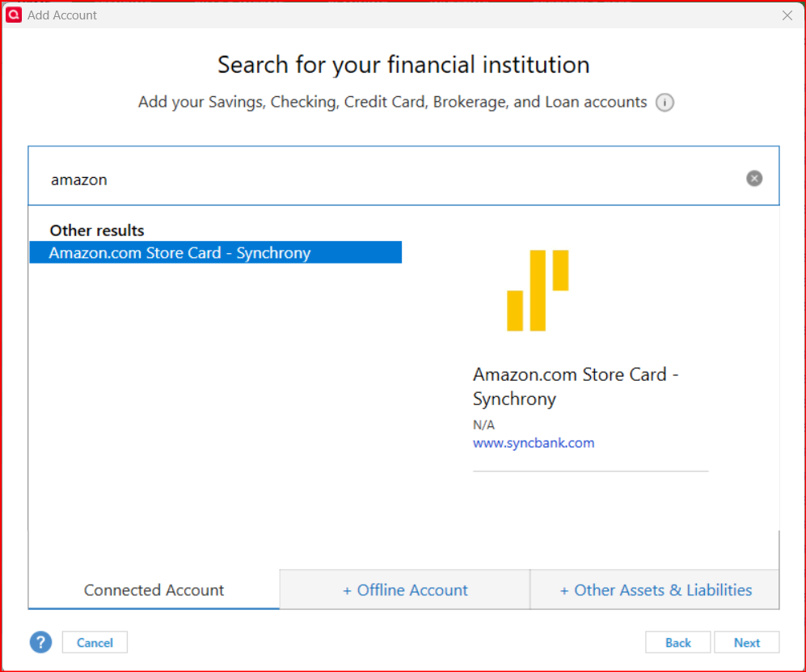Screen dimensions: 806x672
Task: Close the Add Account dialog
Action: pos(787,15)
